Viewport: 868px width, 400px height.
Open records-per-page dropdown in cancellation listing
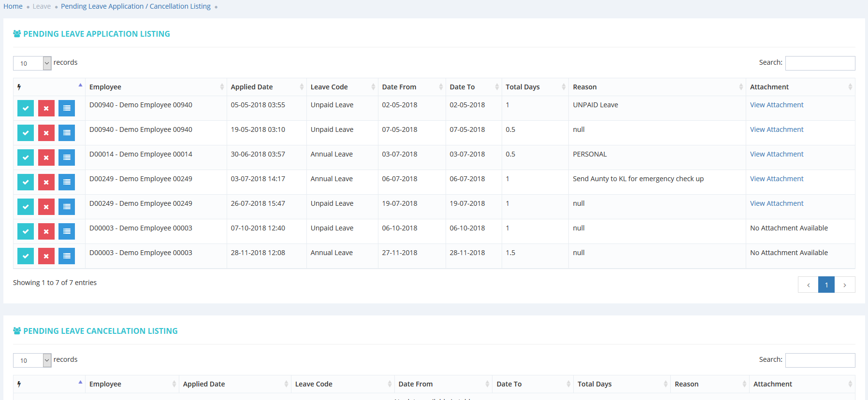click(x=32, y=360)
